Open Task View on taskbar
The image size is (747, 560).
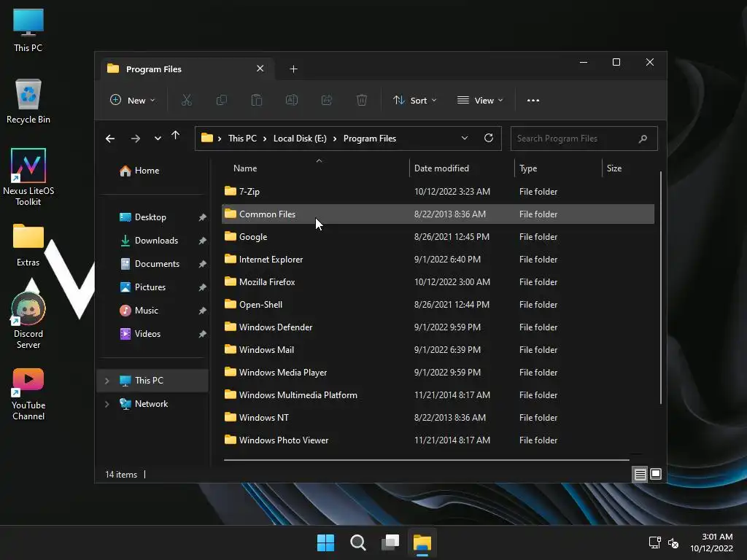coord(390,542)
